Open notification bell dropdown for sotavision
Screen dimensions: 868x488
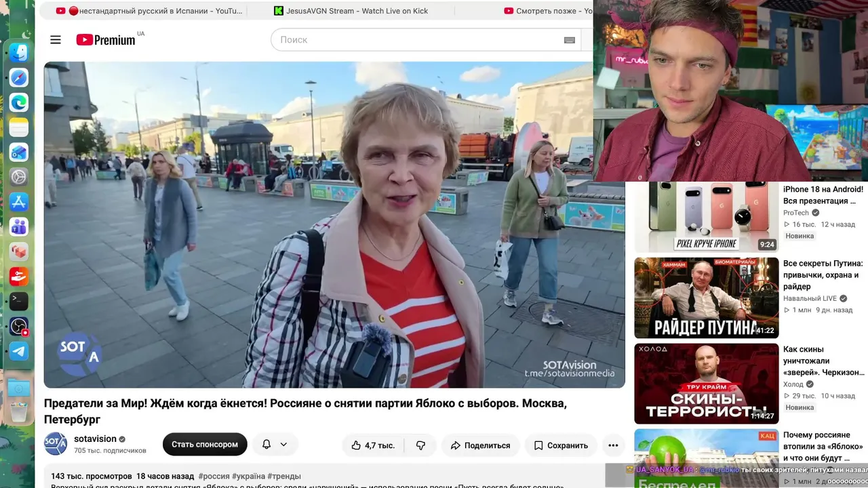(275, 445)
